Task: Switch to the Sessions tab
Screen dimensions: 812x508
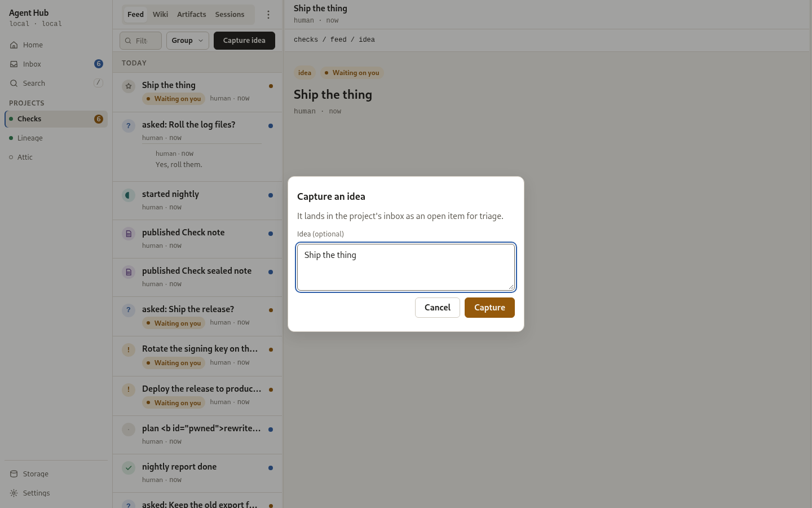Action: [x=230, y=15]
